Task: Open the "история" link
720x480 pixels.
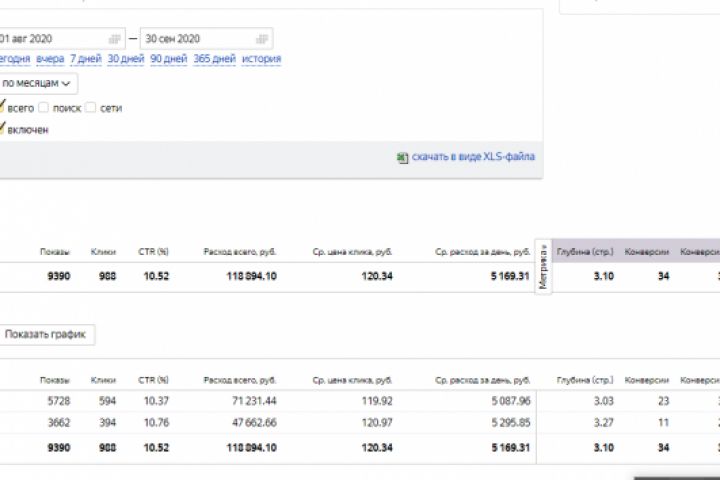Action: coord(261,59)
